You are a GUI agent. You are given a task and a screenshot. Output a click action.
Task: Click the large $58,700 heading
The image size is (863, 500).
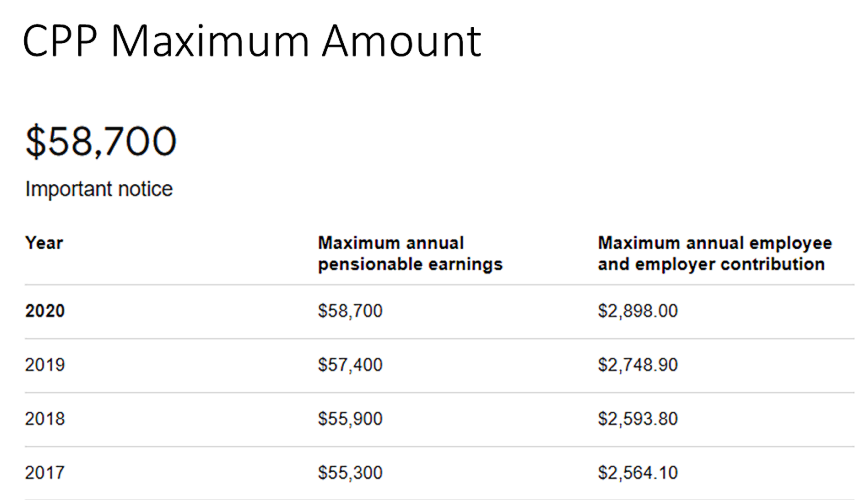(x=100, y=142)
